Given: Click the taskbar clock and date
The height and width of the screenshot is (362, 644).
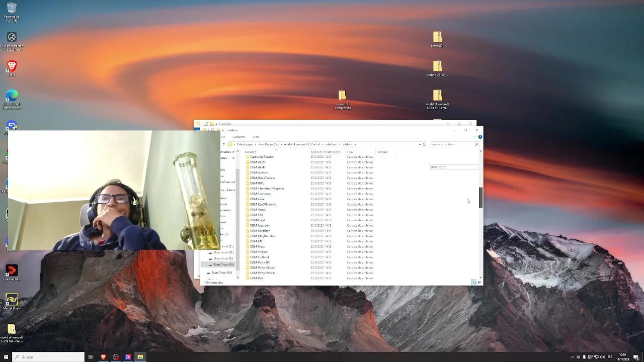Looking at the screenshot, I should [622, 357].
